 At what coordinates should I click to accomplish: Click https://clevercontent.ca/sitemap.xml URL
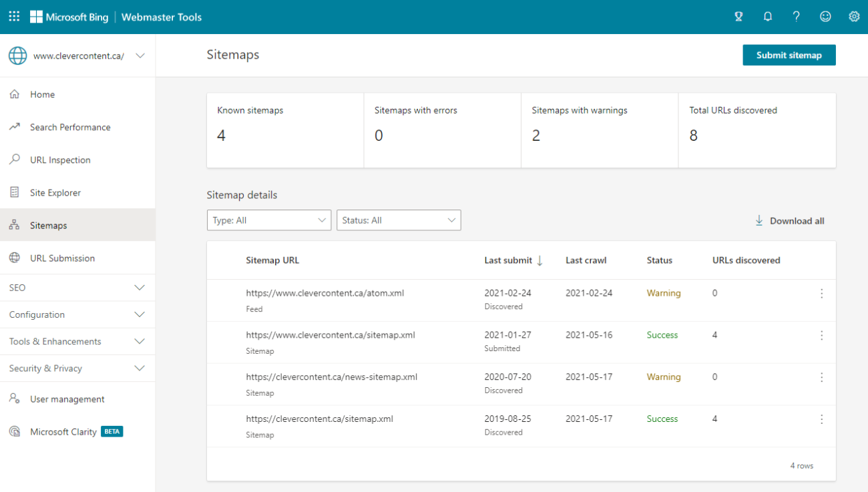click(x=320, y=419)
